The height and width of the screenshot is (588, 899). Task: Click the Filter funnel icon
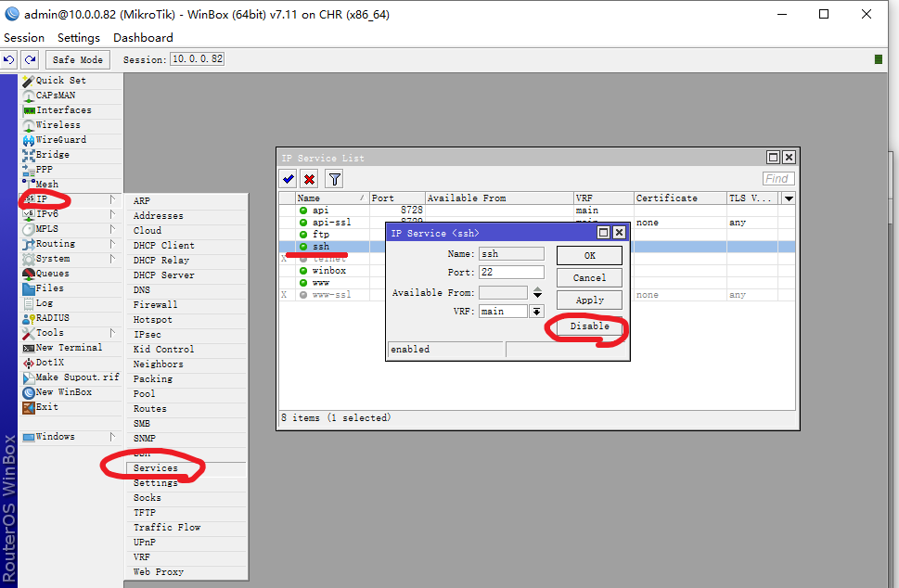334,179
